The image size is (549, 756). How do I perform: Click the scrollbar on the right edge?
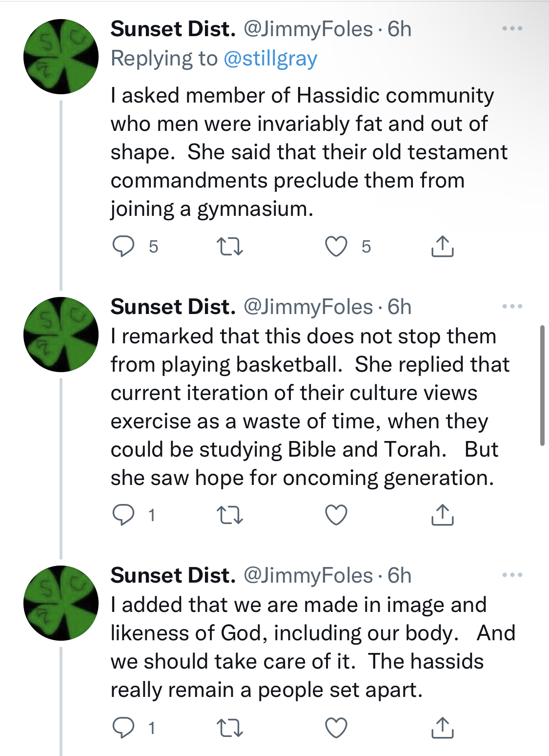click(x=542, y=386)
